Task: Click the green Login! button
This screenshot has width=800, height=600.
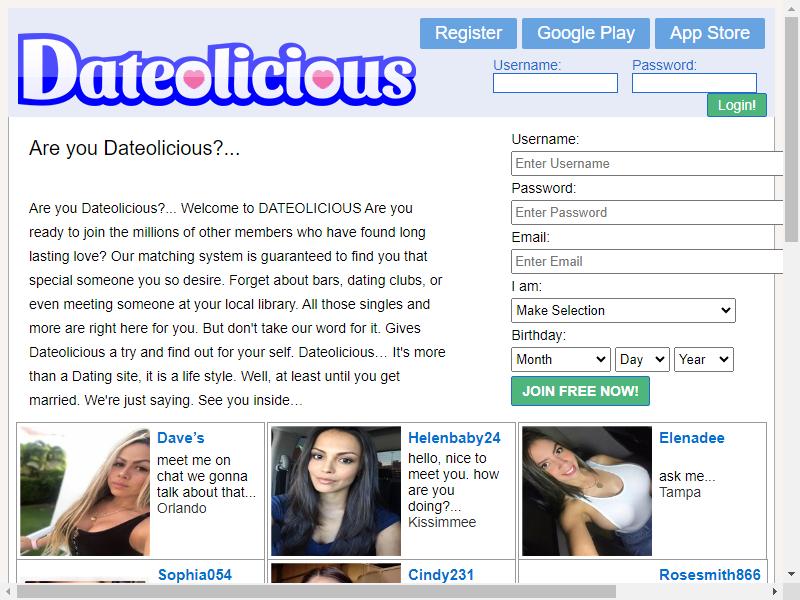Action: click(737, 105)
